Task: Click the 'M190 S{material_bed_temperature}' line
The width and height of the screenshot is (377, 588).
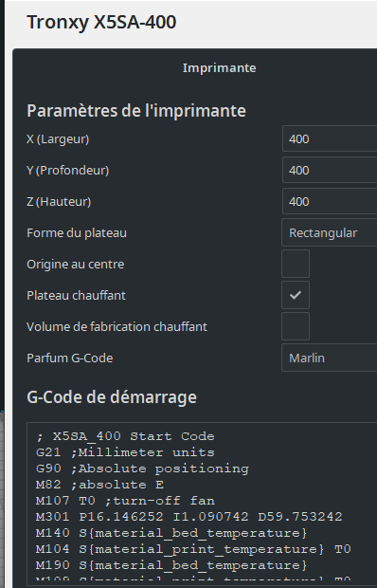Action: pos(171,565)
